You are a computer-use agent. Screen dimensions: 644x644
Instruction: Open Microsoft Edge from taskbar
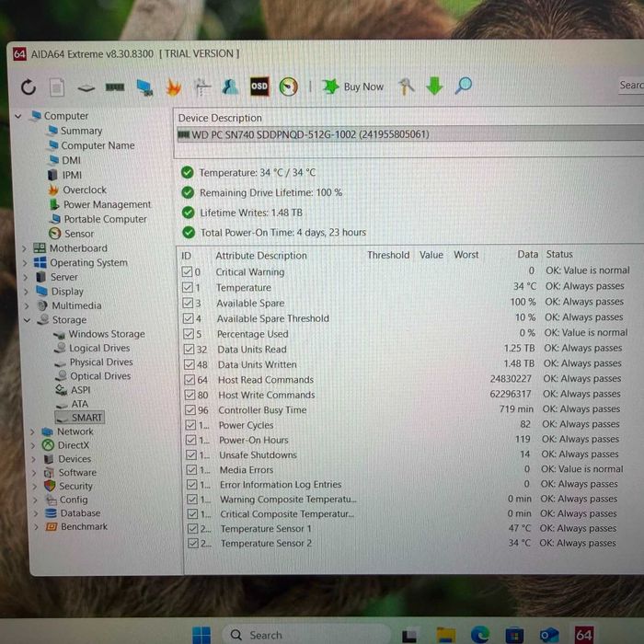pos(480,635)
